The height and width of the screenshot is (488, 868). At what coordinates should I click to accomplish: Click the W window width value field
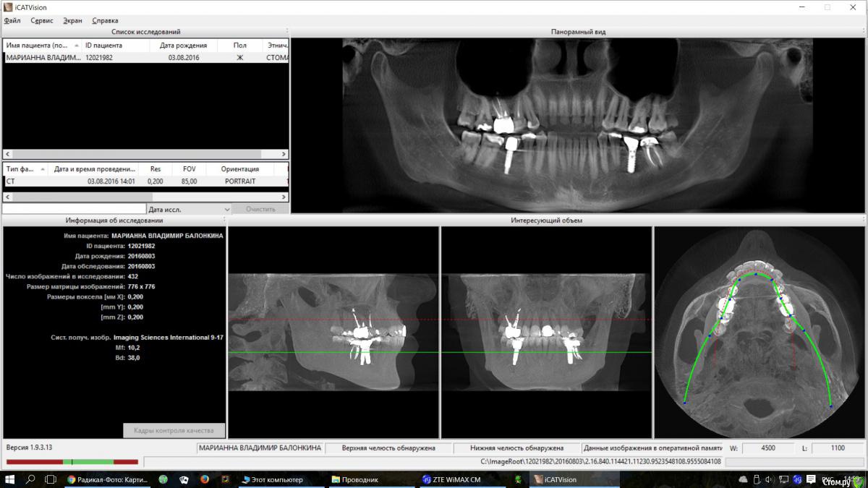click(767, 448)
